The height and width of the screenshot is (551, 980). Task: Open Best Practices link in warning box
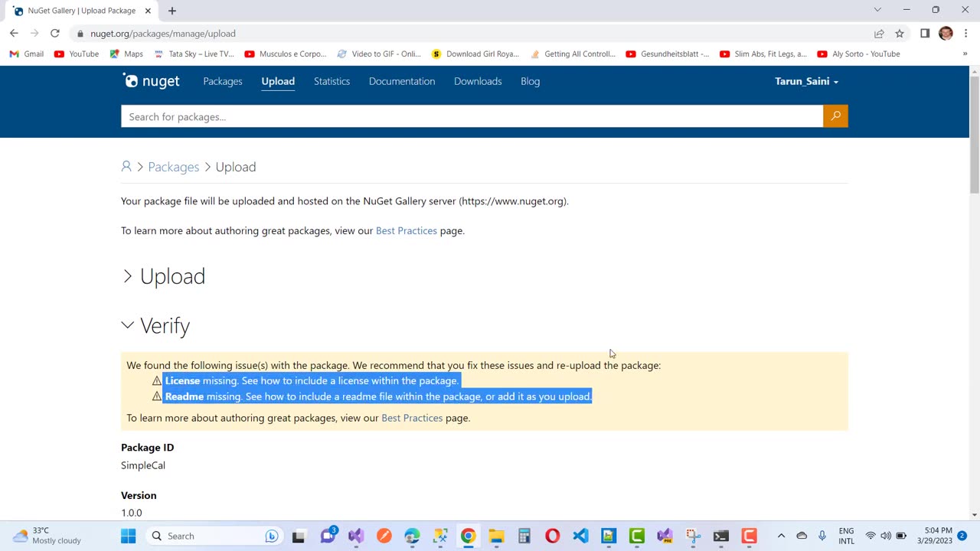[412, 418]
